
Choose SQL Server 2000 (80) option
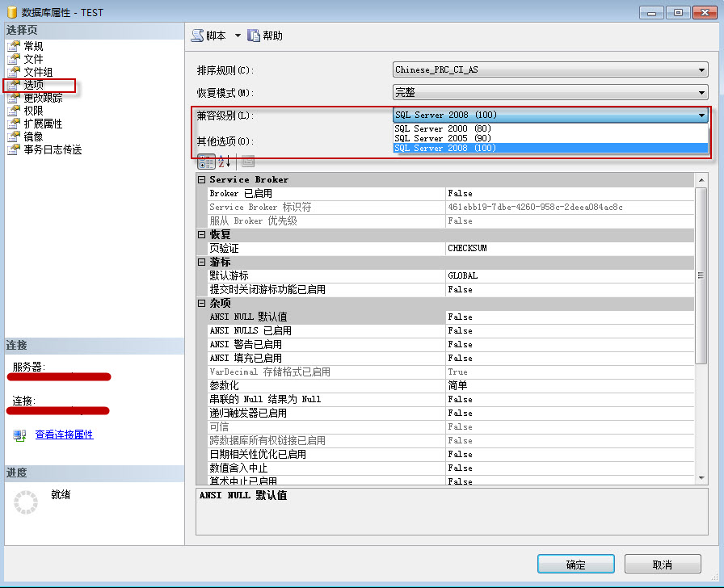[550, 128]
